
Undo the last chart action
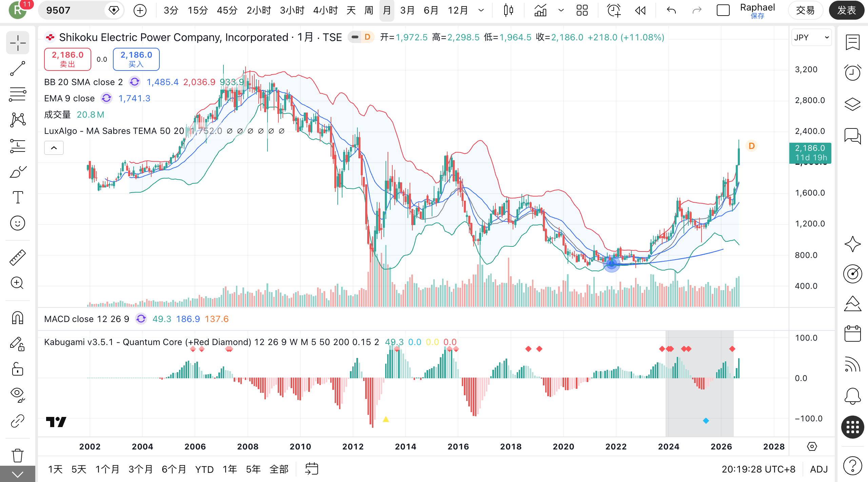671,11
